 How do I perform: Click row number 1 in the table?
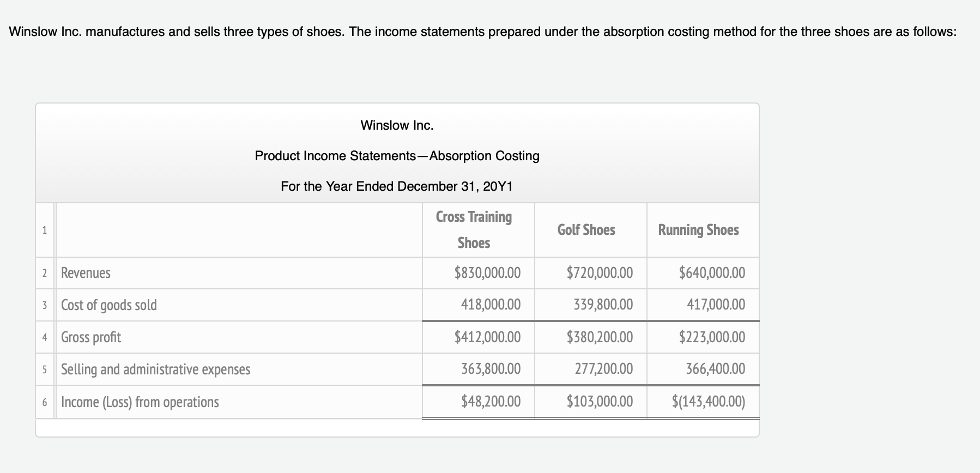tap(45, 230)
